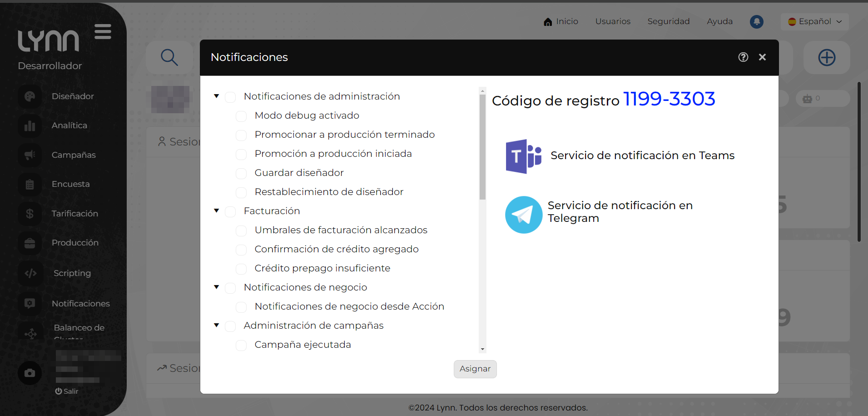Click the home icon next to Inicio

coord(548,22)
